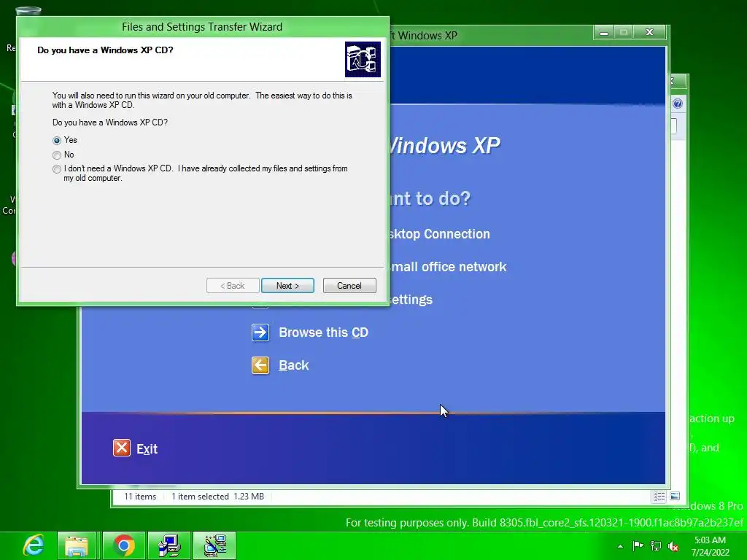This screenshot has height=560, width=747.
Task: Click the wizard's disabled < Back button
Action: click(233, 286)
